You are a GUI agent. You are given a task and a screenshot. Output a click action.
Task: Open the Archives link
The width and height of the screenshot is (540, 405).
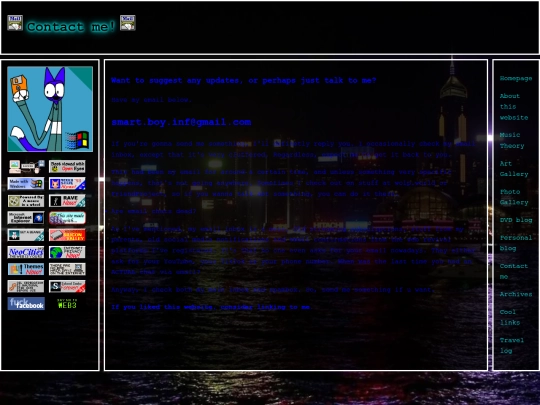click(x=516, y=294)
